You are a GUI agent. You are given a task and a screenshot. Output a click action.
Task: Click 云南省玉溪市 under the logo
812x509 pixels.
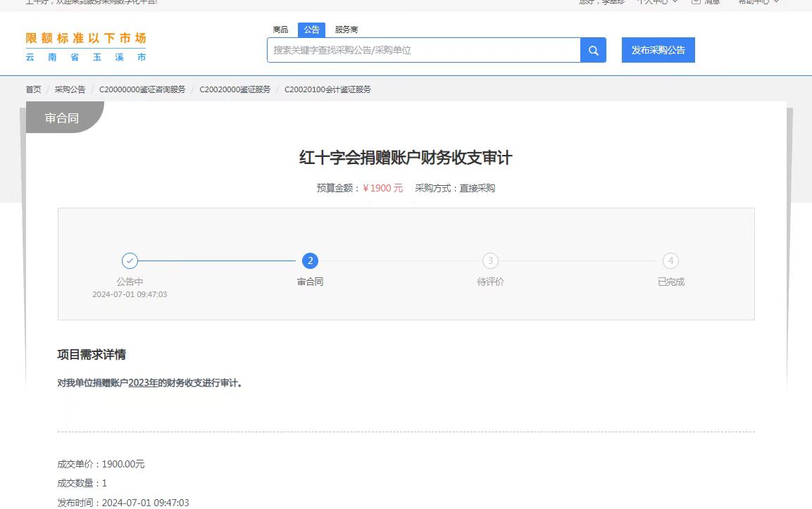[86, 57]
